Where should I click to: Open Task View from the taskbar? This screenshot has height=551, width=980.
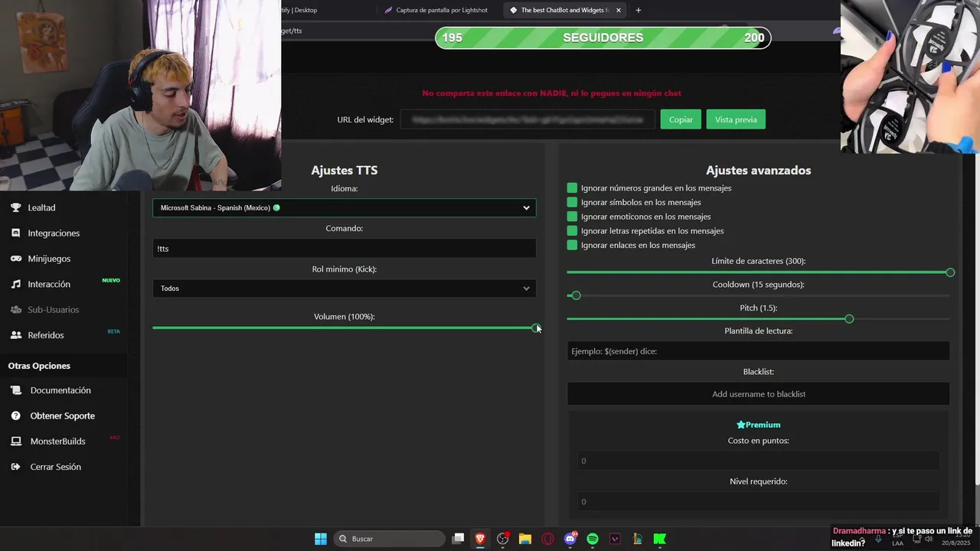click(458, 539)
